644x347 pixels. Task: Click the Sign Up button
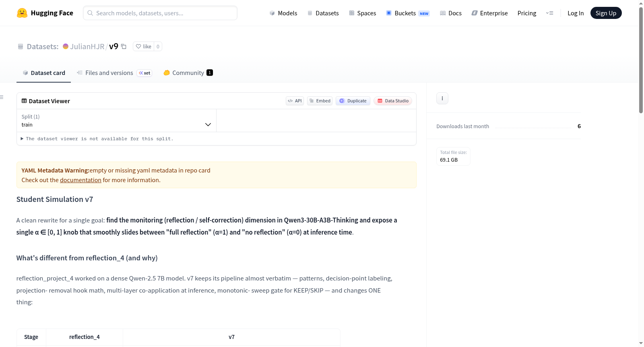(x=606, y=13)
